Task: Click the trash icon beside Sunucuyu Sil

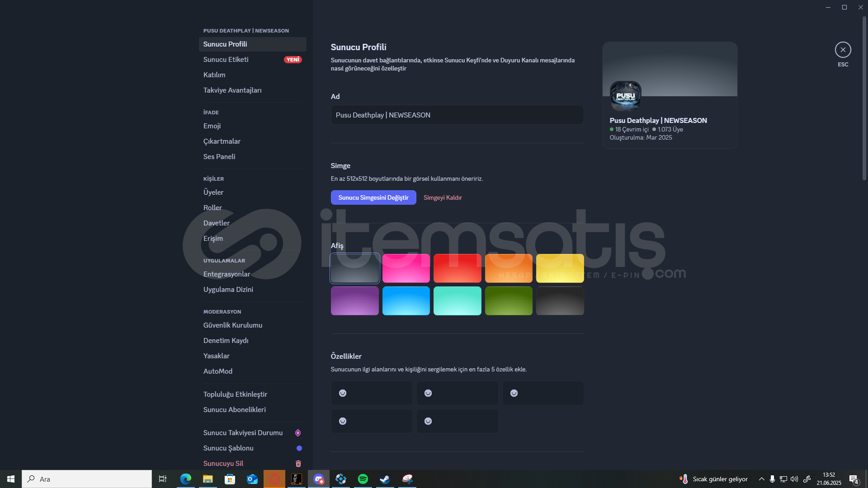Action: pyautogui.click(x=298, y=464)
